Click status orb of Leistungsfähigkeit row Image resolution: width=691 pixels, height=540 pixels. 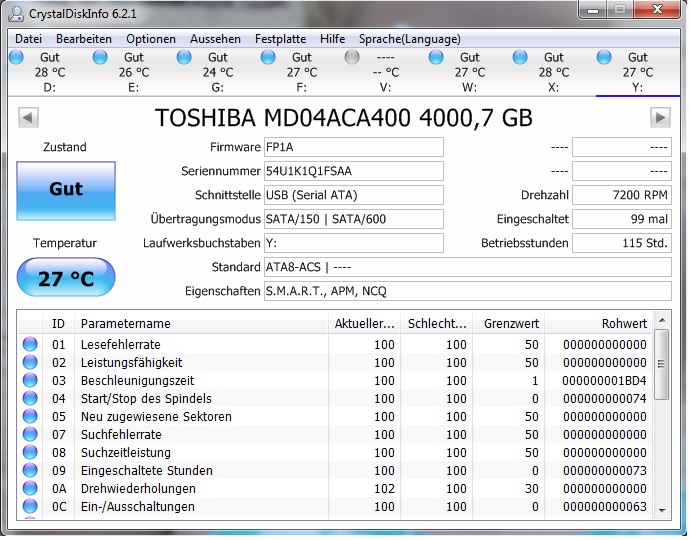tap(30, 362)
